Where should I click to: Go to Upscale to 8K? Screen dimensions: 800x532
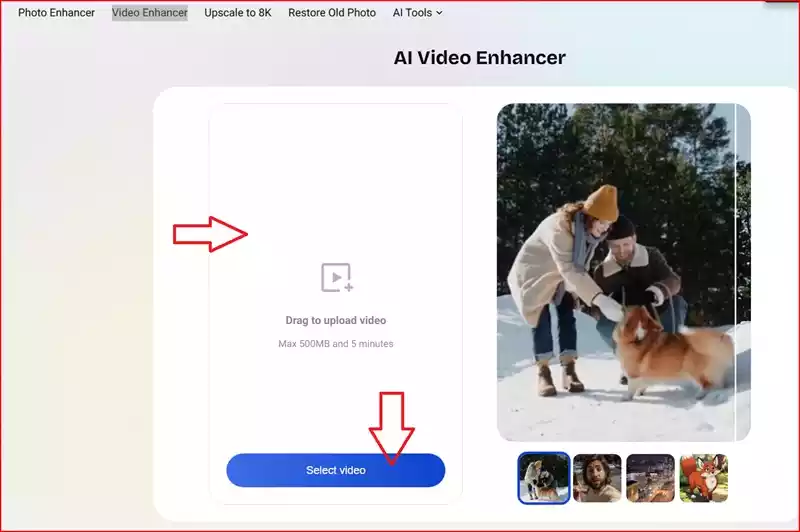(238, 13)
